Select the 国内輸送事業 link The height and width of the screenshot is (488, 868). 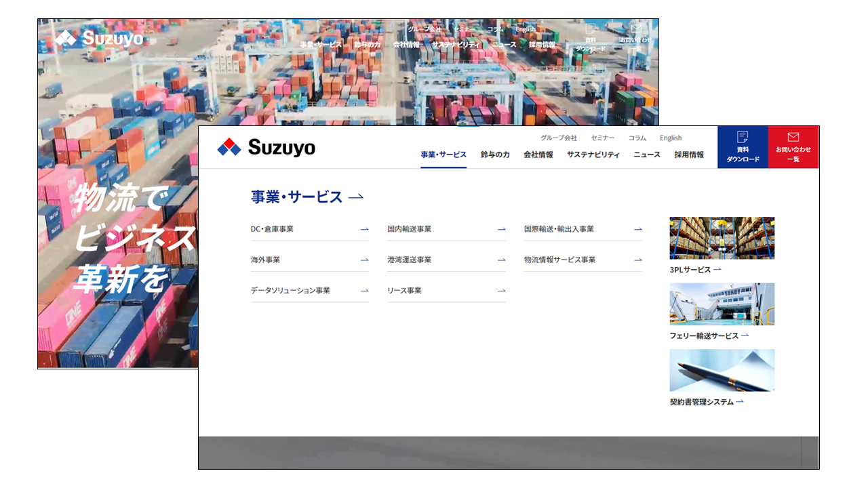tap(410, 229)
